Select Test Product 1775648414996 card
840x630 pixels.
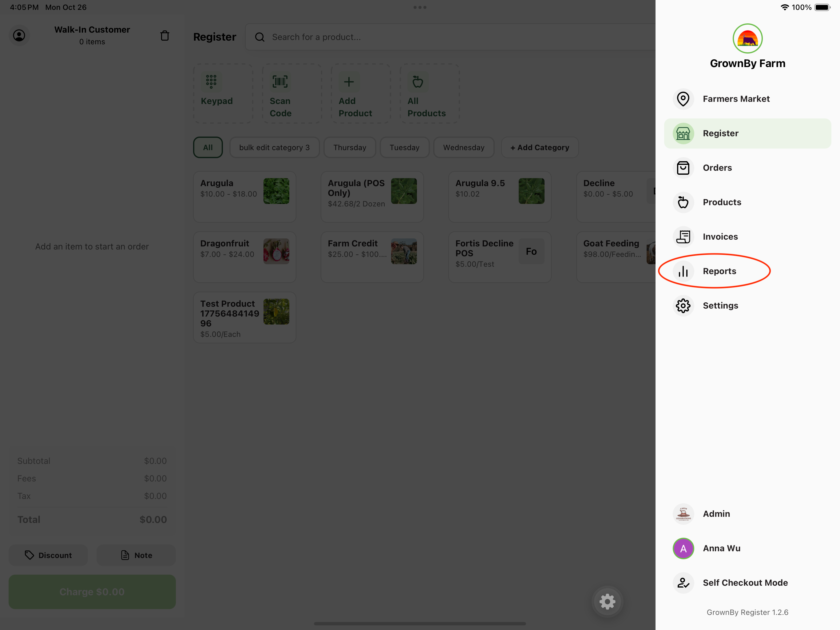[x=244, y=318]
